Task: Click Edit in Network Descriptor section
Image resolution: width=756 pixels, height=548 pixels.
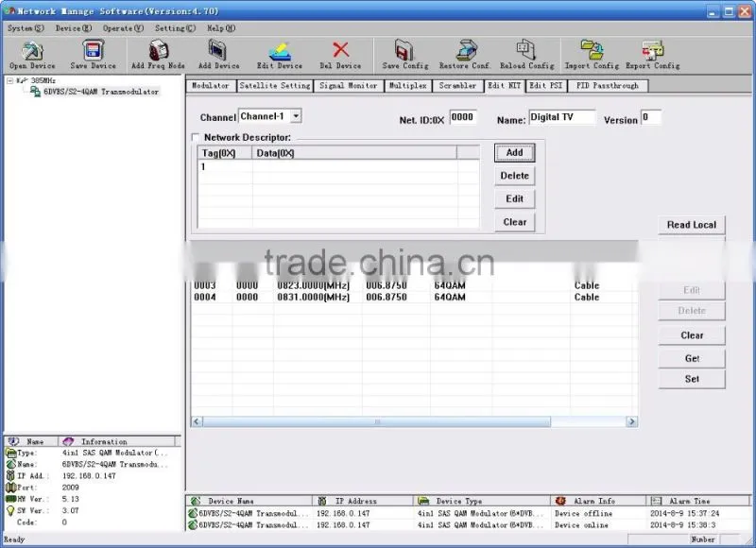Action: coord(514,198)
